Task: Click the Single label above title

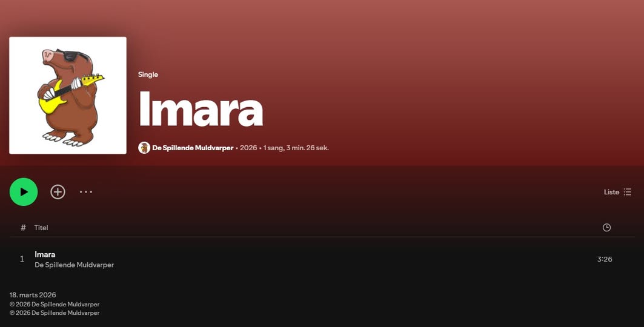Action: pos(148,74)
